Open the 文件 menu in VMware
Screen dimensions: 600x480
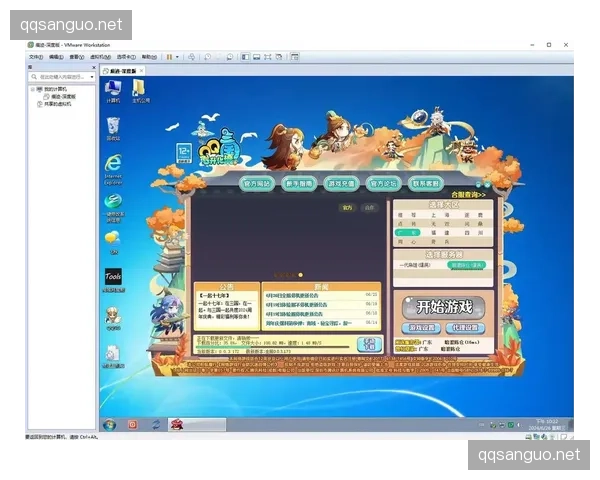(36, 57)
